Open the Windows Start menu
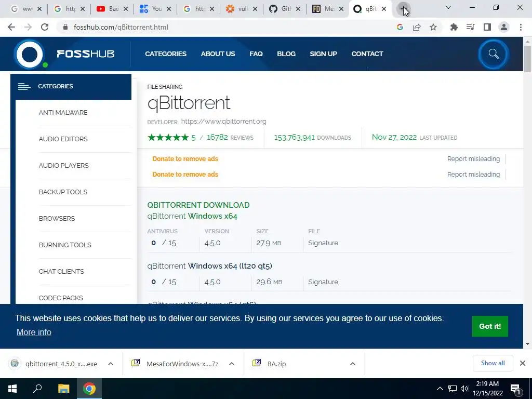This screenshot has height=399, width=532. click(x=12, y=389)
